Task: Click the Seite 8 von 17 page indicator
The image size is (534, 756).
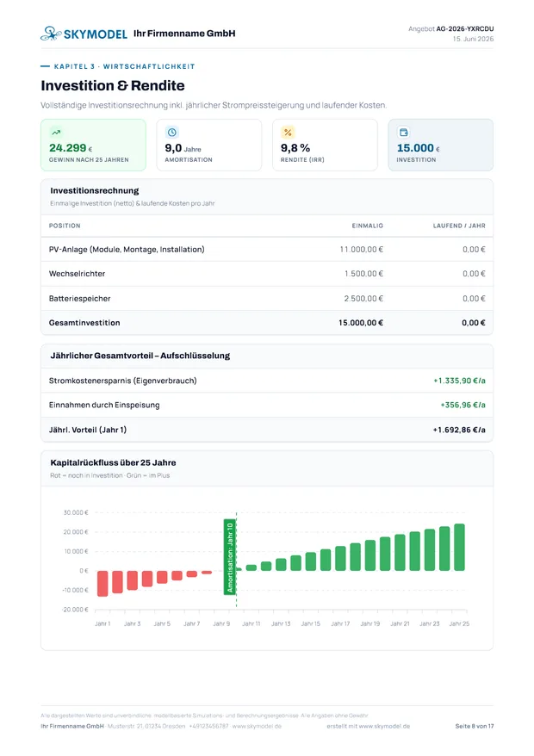Action: [475, 726]
